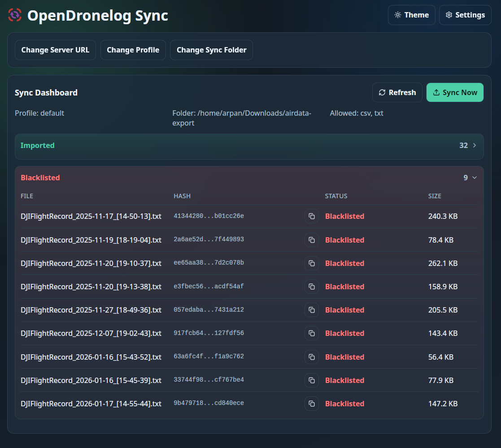The height and width of the screenshot is (448, 501).
Task: Collapse the Blacklisted section chevron
Action: pos(475,178)
